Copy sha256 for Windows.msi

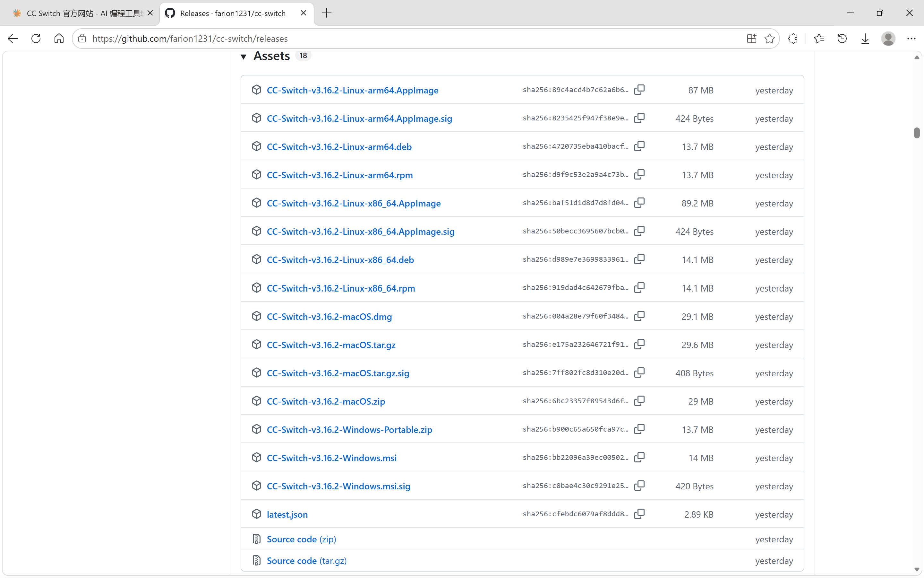coord(639,458)
